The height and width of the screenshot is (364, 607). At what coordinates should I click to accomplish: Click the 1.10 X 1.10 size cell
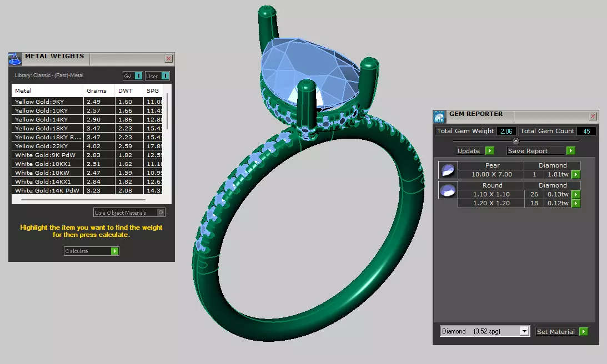[491, 195]
